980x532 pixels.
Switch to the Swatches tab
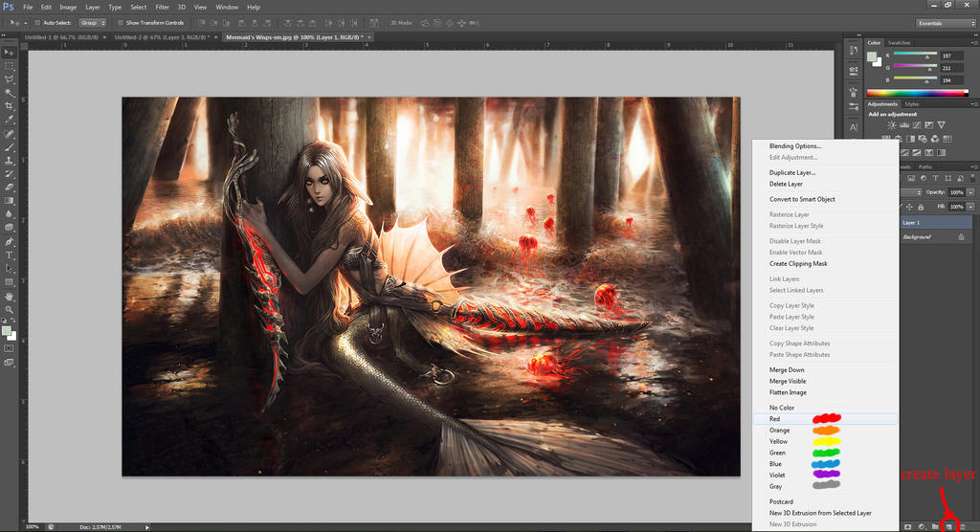(x=899, y=42)
